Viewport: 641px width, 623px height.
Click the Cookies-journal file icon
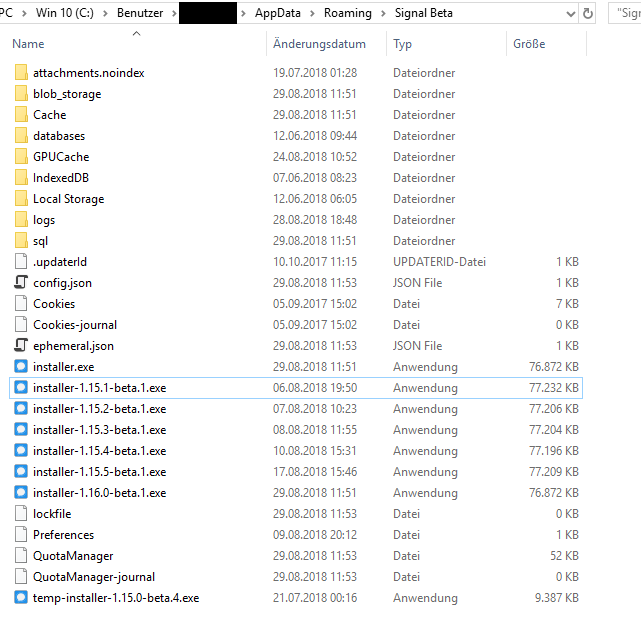pyautogui.click(x=21, y=325)
